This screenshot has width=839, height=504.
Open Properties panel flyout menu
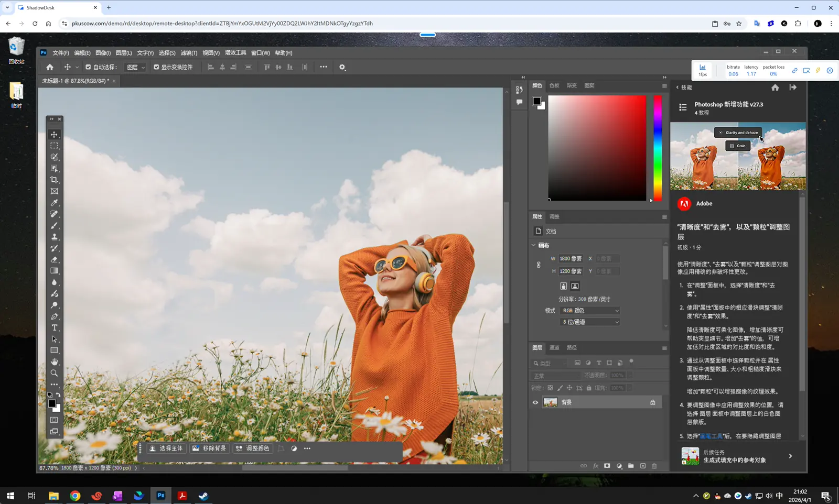tap(664, 217)
